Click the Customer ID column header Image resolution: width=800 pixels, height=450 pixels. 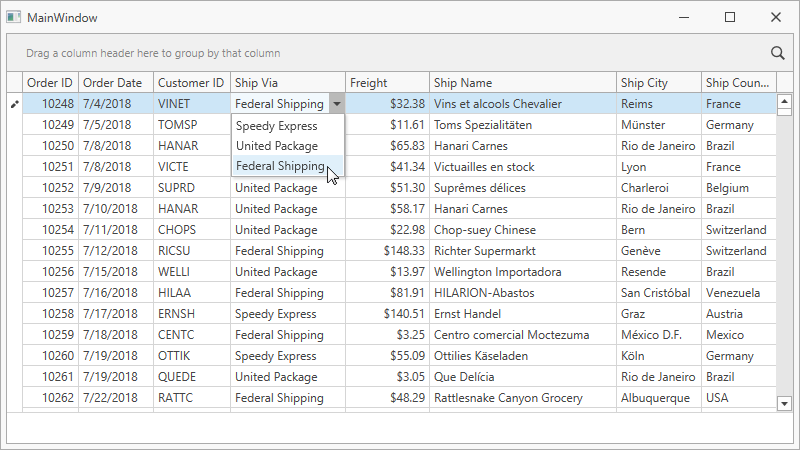coord(191,83)
